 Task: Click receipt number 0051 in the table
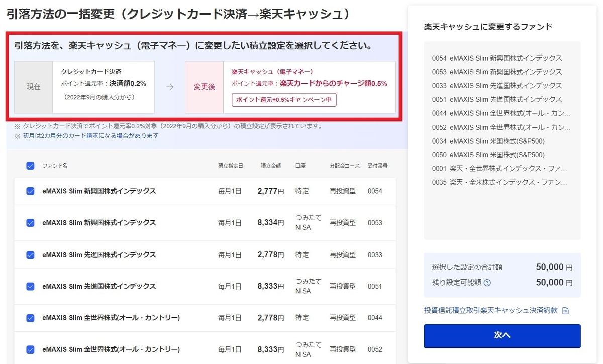click(x=375, y=286)
